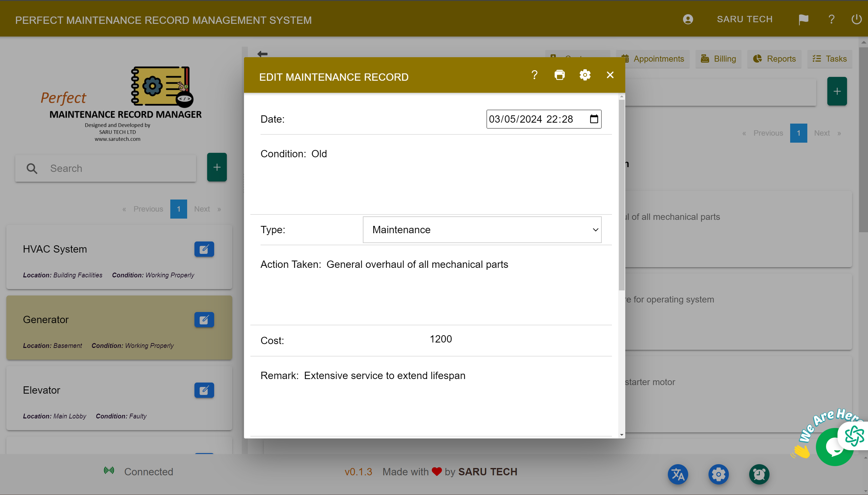868x495 pixels.
Task: Click the SARU TECH footer credit
Action: 487,472
